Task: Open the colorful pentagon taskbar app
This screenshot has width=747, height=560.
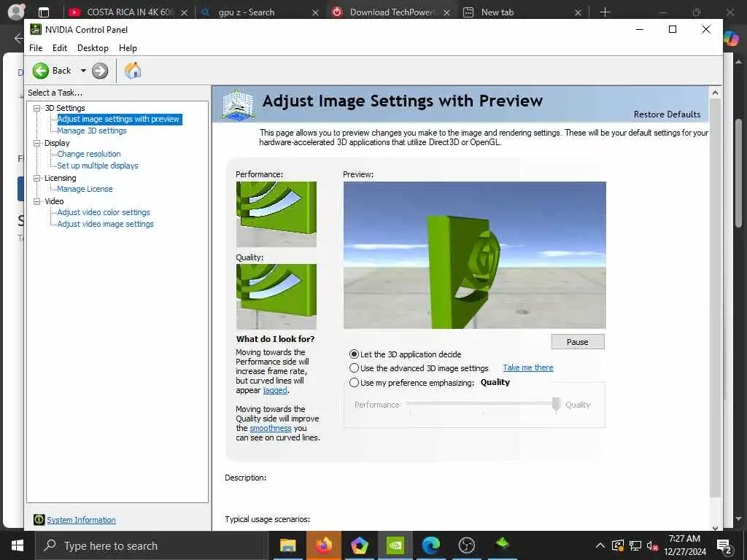Action: click(x=359, y=545)
